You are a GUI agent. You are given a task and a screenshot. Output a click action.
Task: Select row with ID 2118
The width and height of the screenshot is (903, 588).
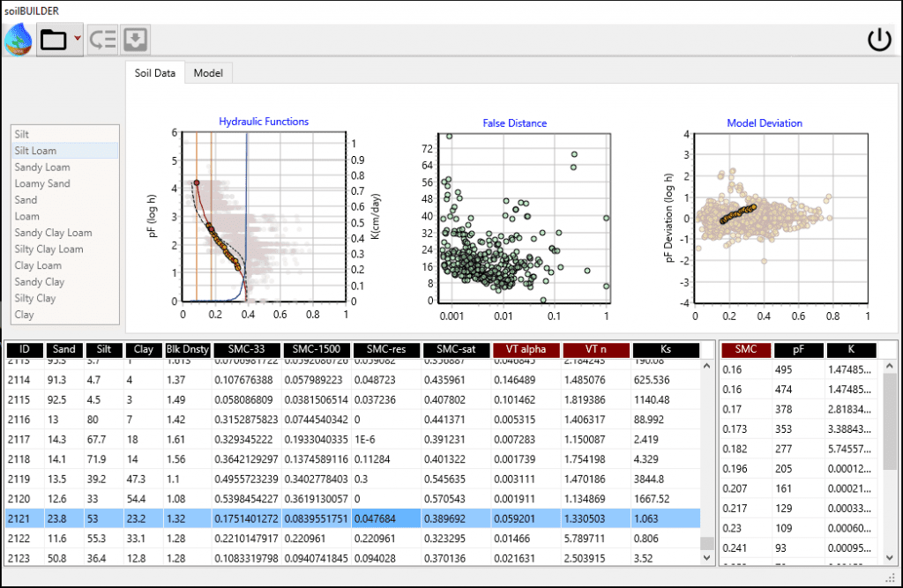tap(353, 459)
